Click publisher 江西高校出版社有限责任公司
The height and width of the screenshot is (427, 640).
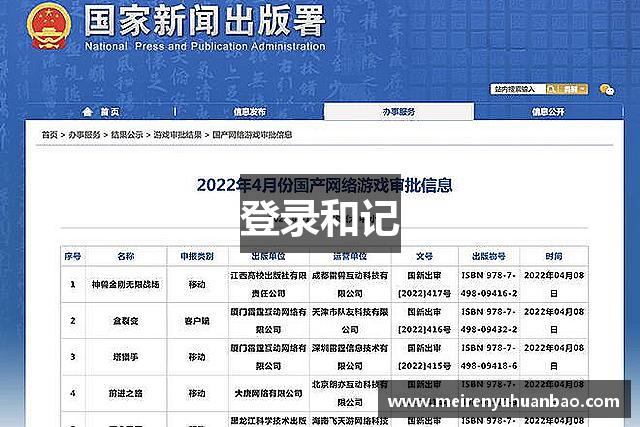point(268,285)
